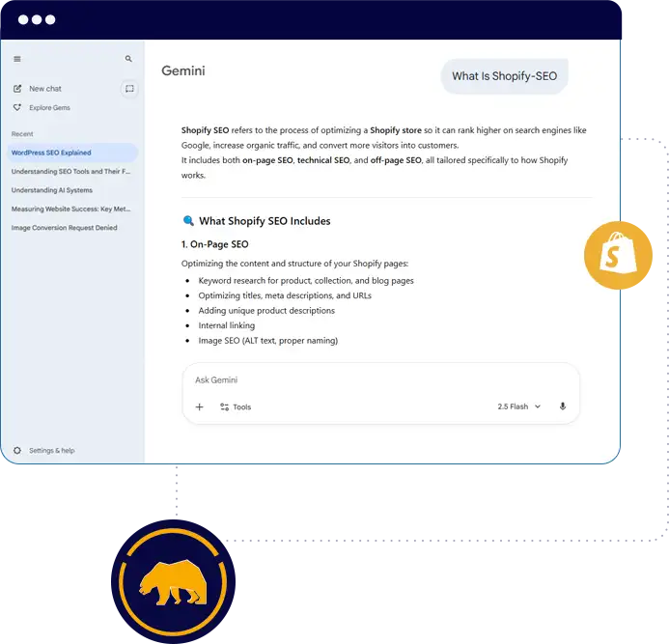The image size is (669, 644).
Task: Open temporary chat using the dashed bubble icon
Action: 129,89
